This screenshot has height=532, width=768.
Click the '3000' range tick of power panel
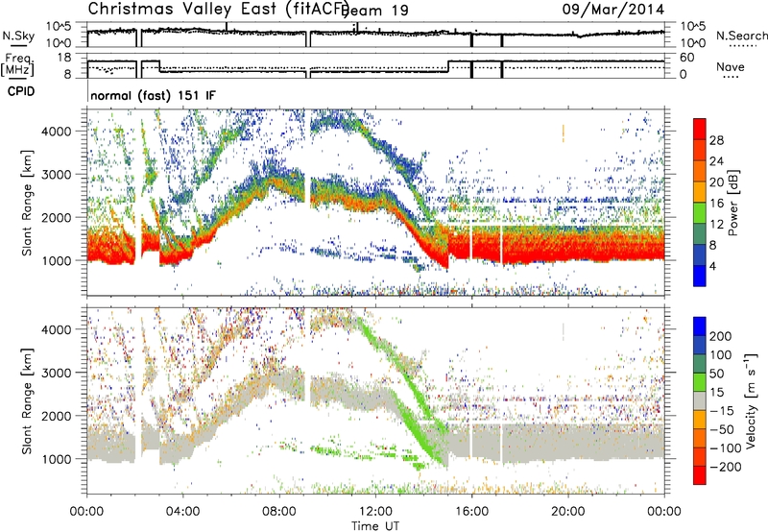coord(56,175)
